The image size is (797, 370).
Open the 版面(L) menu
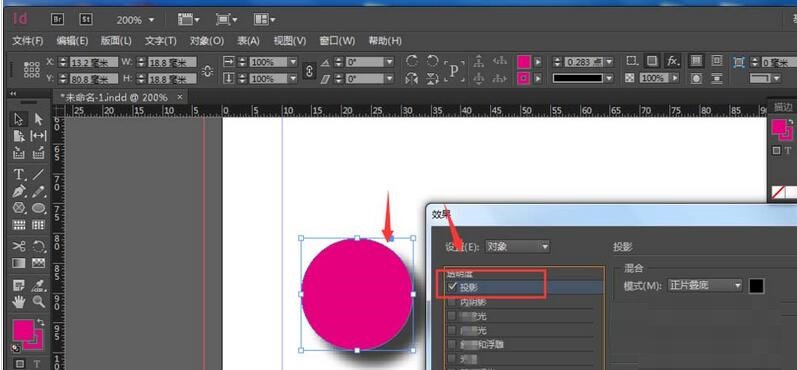[x=116, y=41]
